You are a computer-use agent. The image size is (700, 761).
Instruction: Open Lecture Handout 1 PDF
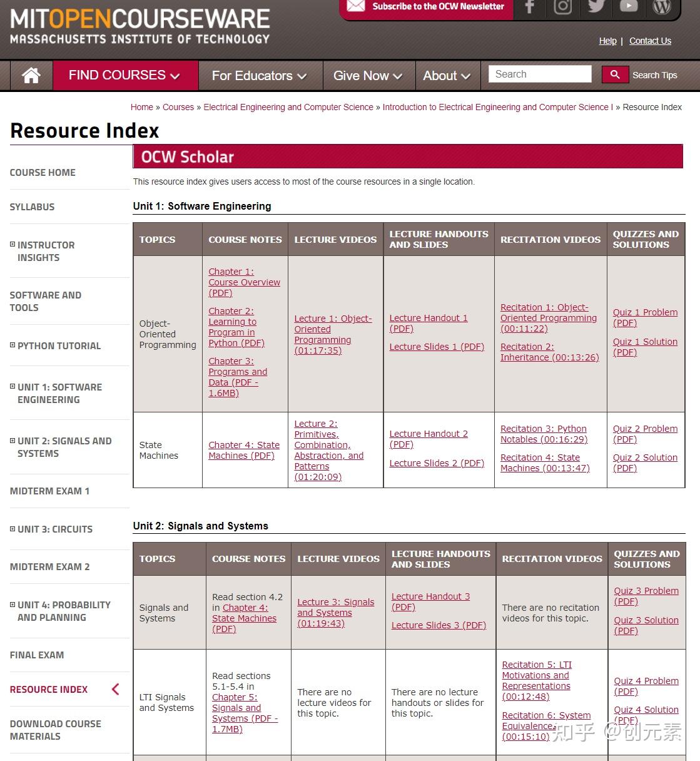[x=429, y=323]
